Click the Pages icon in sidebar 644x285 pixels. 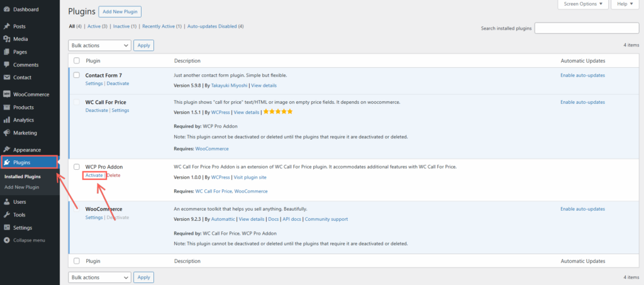click(x=6, y=52)
